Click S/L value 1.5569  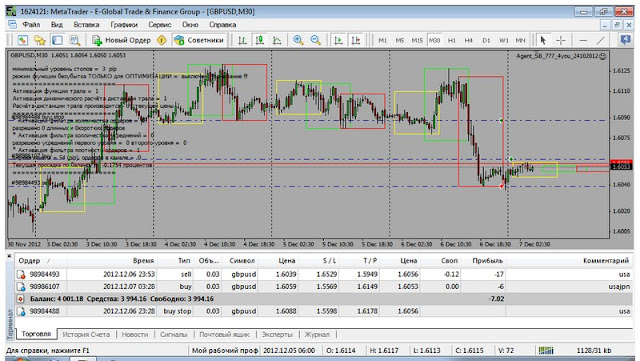point(327,287)
